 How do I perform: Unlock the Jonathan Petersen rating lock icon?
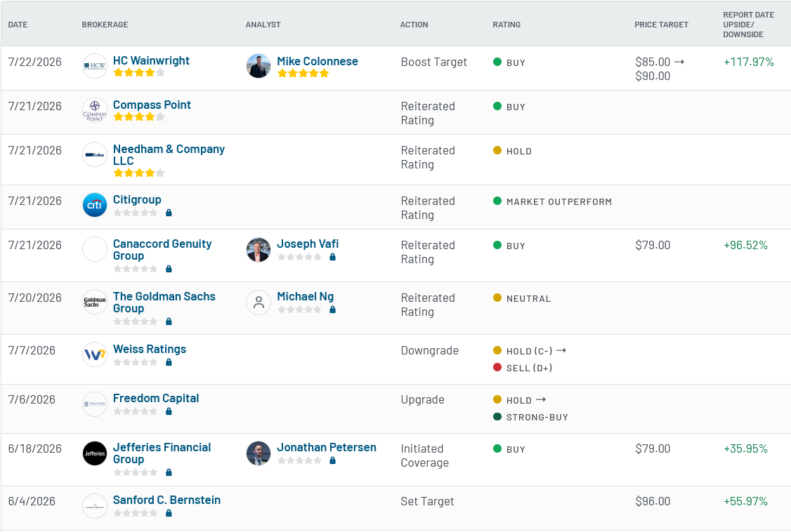[332, 460]
